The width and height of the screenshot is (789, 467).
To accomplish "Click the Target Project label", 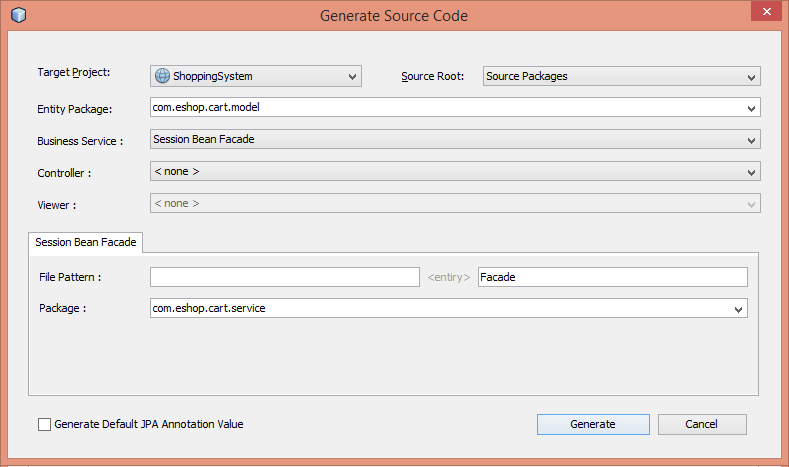I will pos(74,73).
